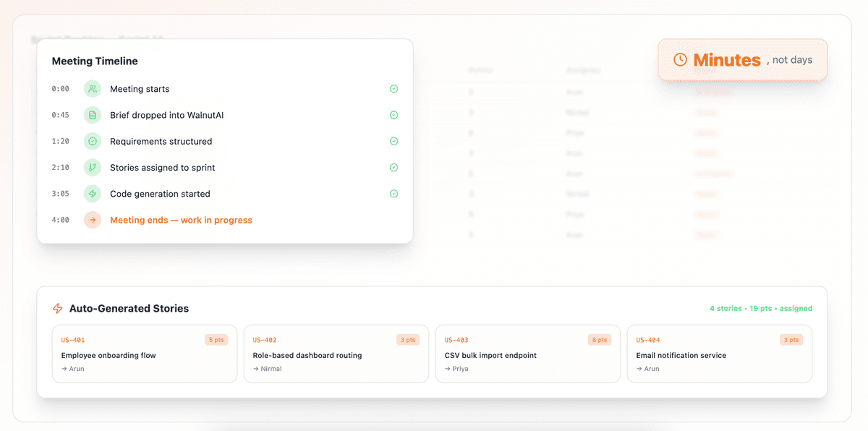Toggle the completion check for Meeting starts
The height and width of the screenshot is (431, 868).
click(393, 88)
